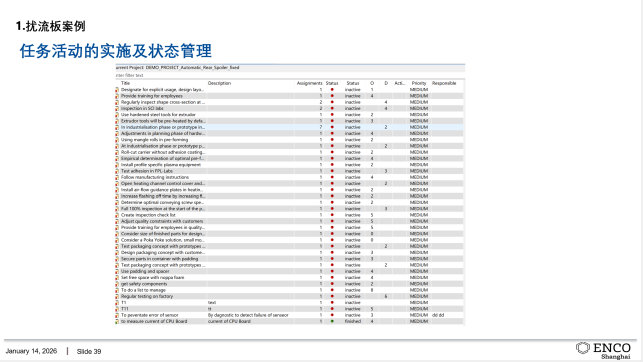Click task icon beside 'Inspection in SCI labs'

click(117, 109)
